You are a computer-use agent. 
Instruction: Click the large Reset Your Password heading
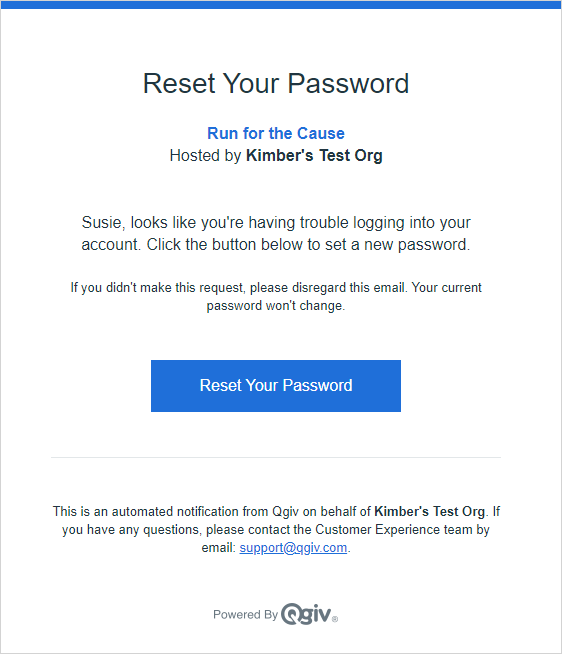(276, 83)
